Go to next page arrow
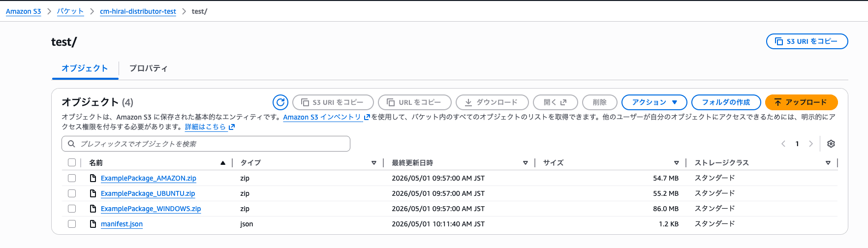The image size is (868, 248). [x=811, y=144]
